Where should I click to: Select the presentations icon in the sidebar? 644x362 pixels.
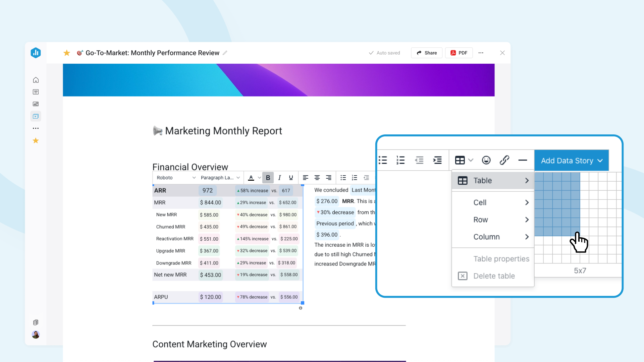(36, 116)
